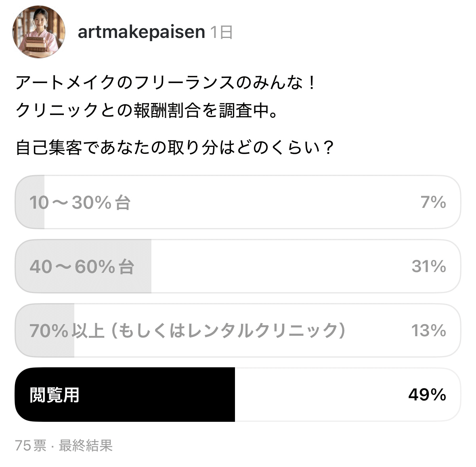Click the 75票 vote count
The width and height of the screenshot is (476, 467).
(31, 446)
